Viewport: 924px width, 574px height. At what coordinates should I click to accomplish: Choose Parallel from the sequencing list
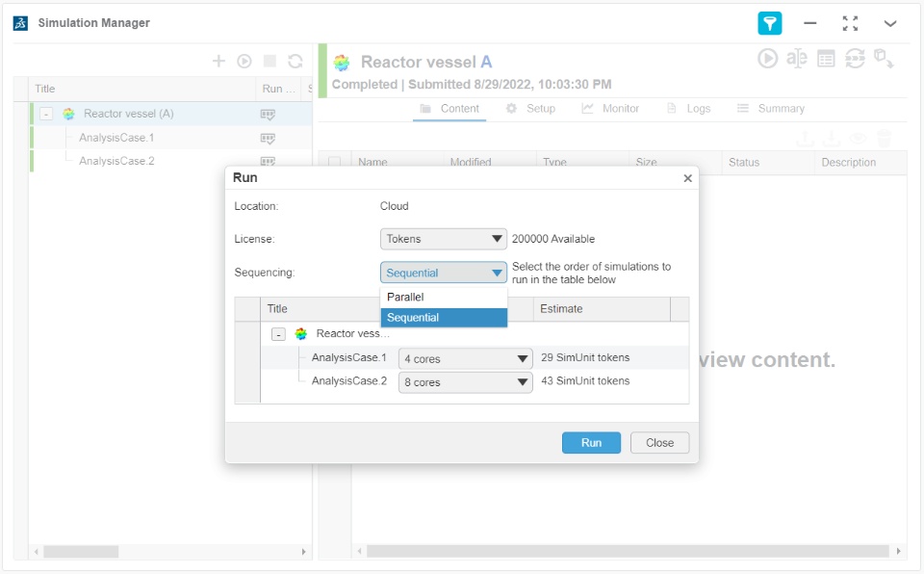tap(444, 298)
